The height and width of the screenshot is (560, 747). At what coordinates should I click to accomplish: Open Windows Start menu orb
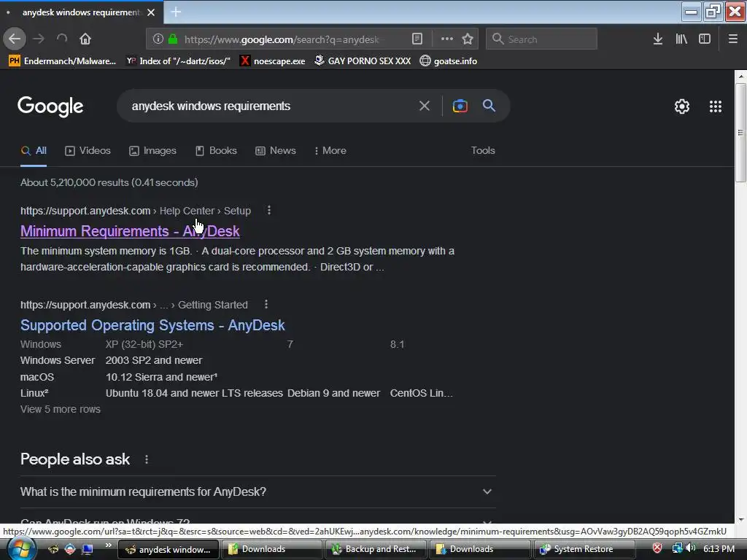tap(21, 548)
